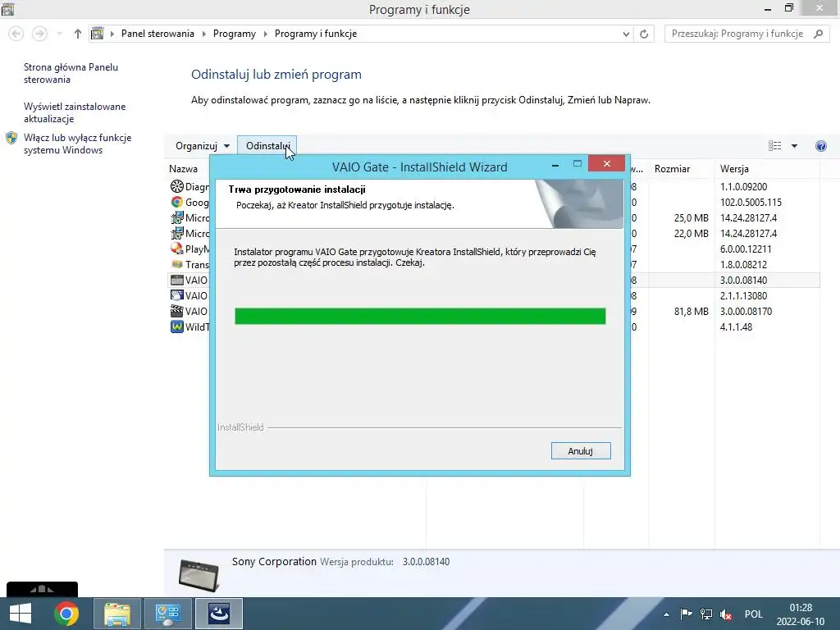Open File Explorer from the taskbar
The width and height of the screenshot is (840, 630).
pyautogui.click(x=117, y=614)
